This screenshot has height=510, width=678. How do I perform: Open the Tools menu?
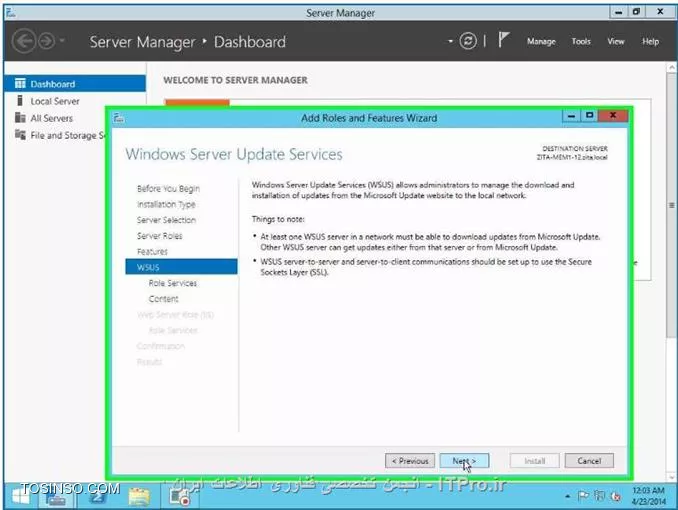(x=581, y=42)
